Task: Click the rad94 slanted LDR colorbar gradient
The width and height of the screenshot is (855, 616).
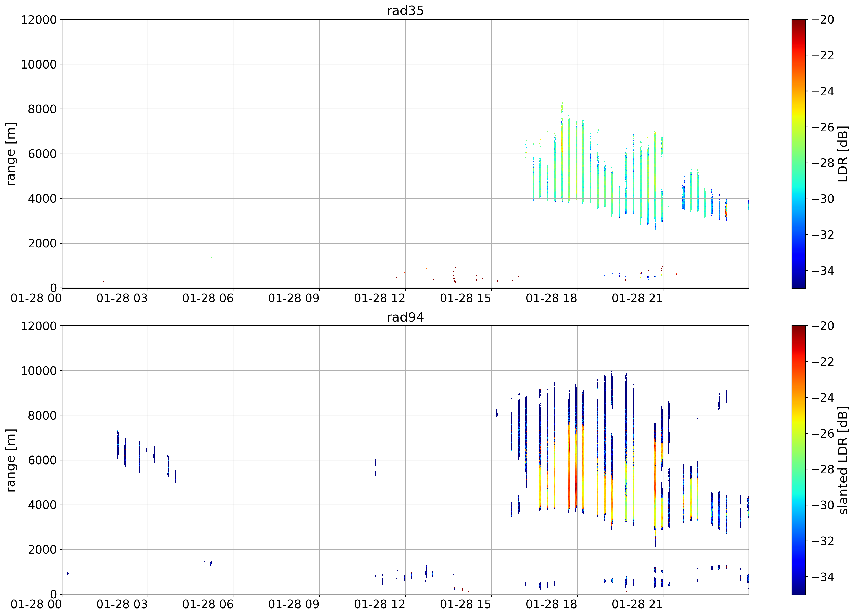Action: [798, 460]
